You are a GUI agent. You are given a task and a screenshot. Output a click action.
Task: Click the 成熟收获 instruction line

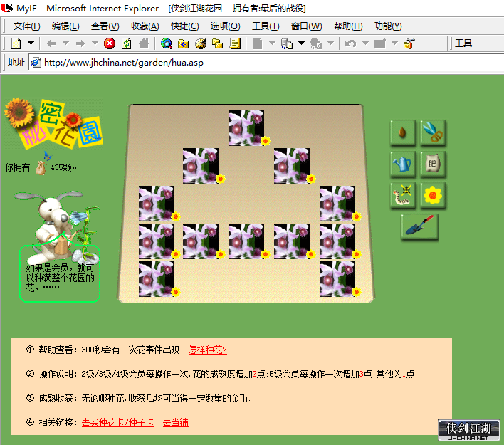point(138,398)
